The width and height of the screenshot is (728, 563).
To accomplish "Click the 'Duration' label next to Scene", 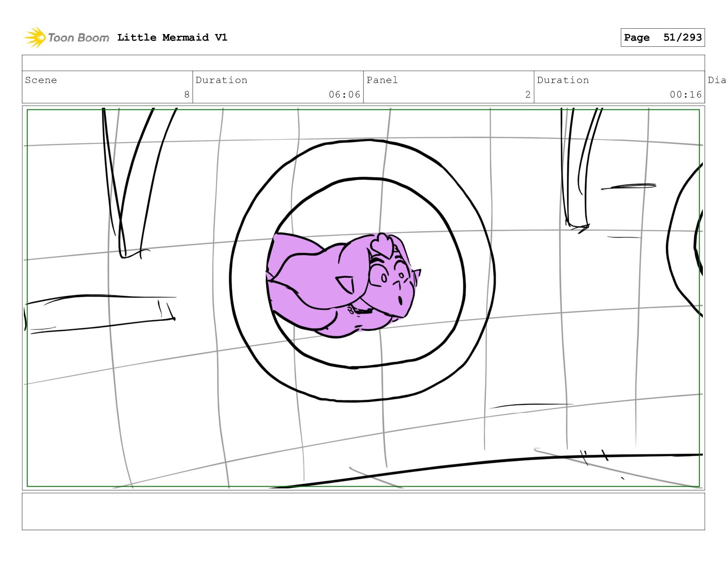I will (x=221, y=80).
